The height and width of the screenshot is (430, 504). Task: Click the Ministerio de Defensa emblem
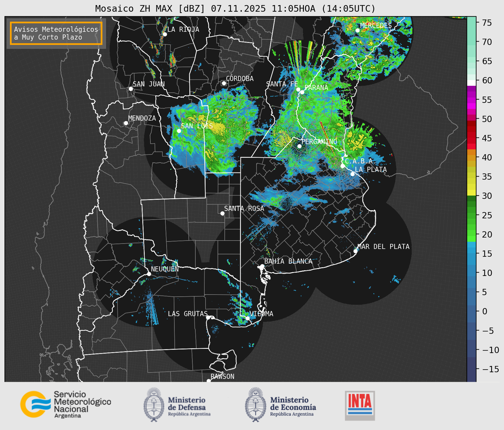154,405
